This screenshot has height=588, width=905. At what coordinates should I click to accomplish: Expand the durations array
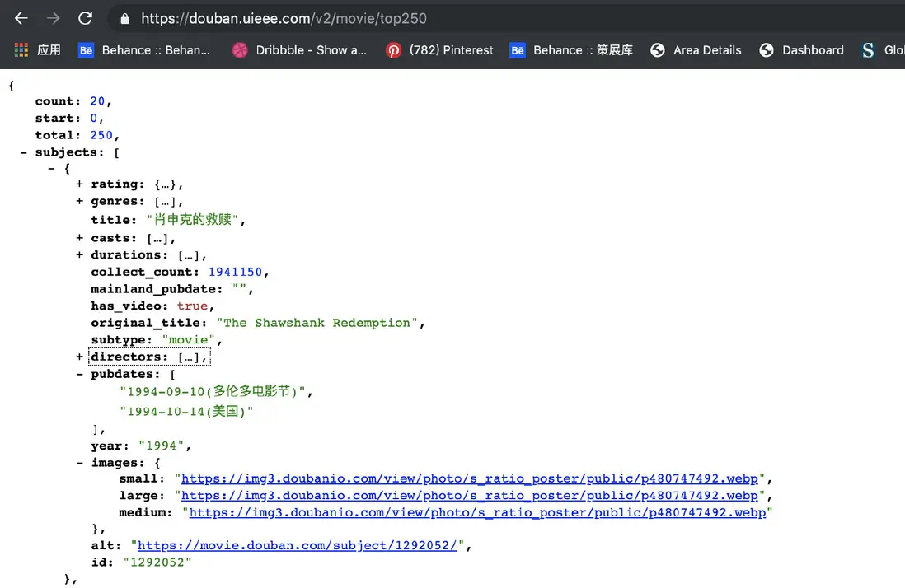tap(80, 254)
